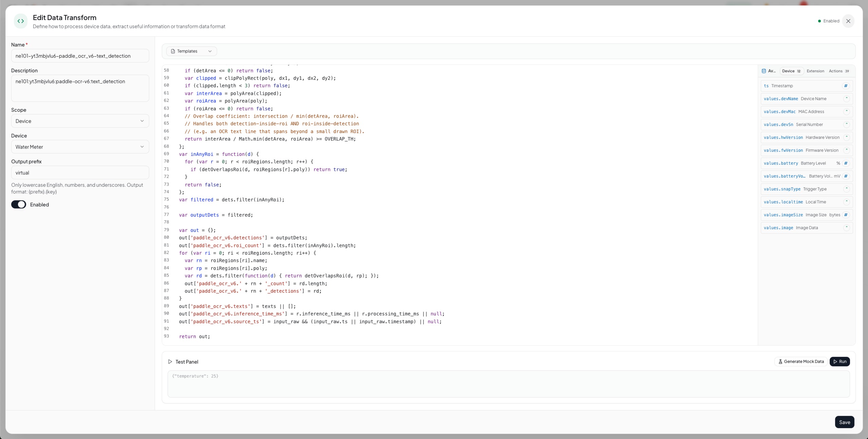
Task: Insert the values.image Image Data variable
Action: click(807, 228)
